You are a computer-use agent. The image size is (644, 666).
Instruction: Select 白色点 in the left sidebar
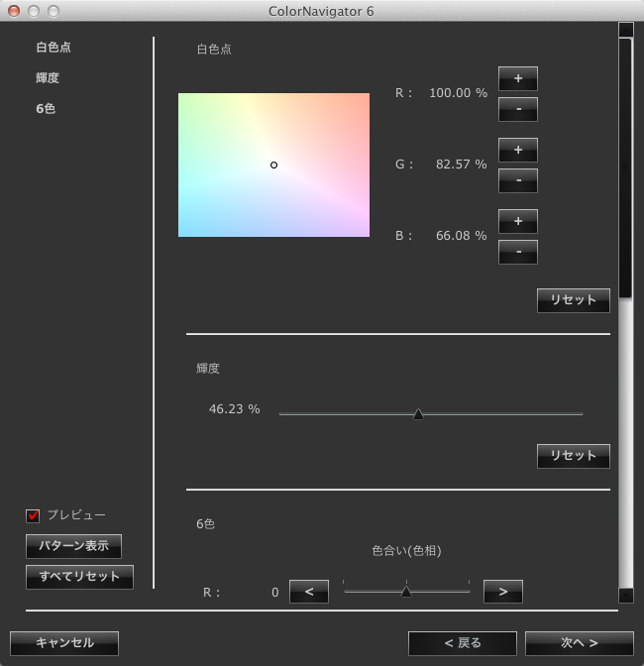[54, 47]
